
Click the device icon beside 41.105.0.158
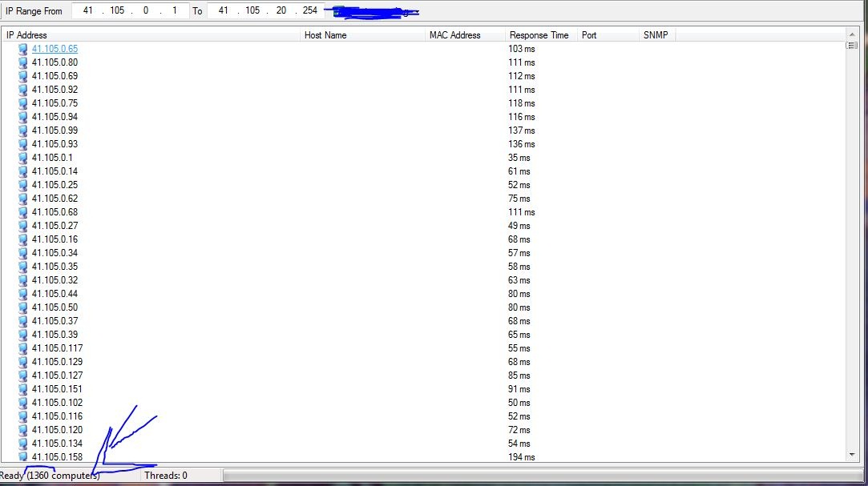23,457
